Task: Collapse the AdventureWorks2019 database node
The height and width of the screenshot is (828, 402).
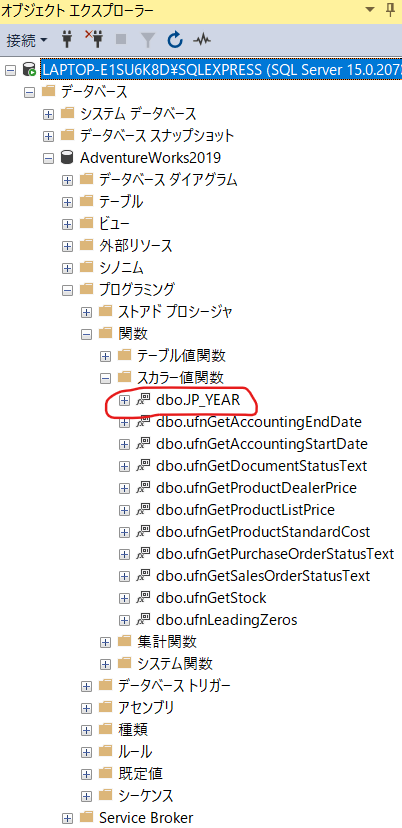Action: coord(49,158)
